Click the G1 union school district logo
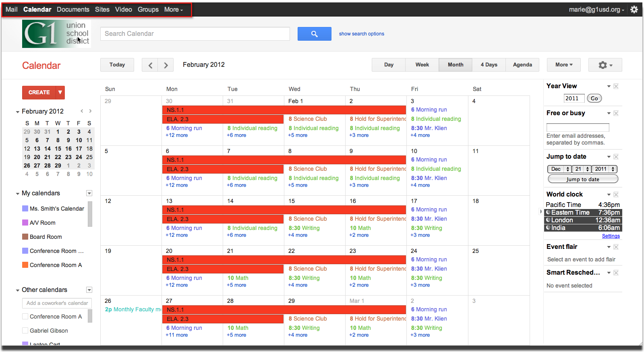The width and height of the screenshot is (644, 352). pos(56,34)
